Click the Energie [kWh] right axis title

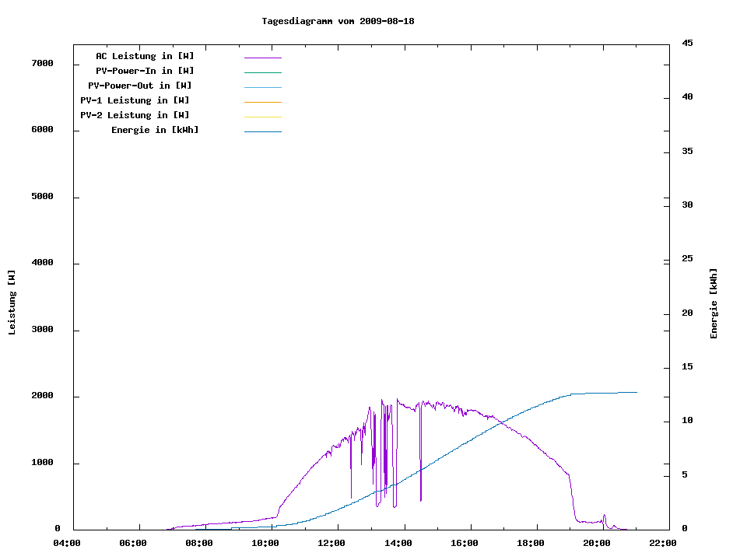[714, 303]
